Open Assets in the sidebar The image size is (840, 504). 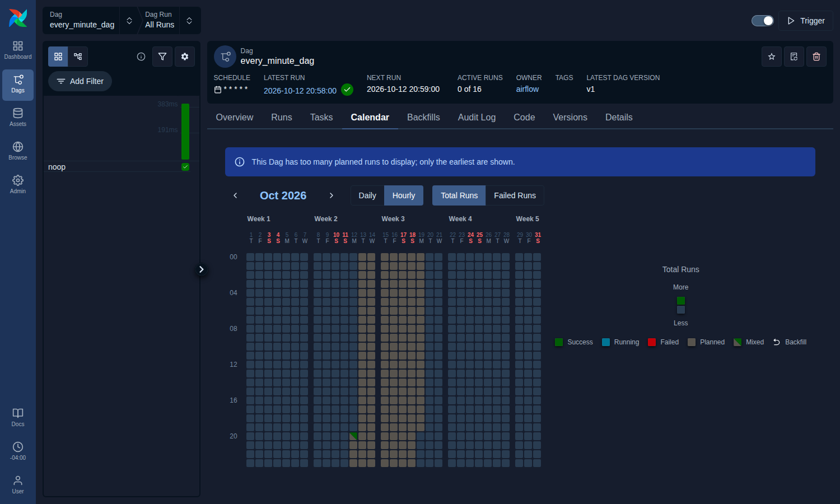(x=18, y=118)
